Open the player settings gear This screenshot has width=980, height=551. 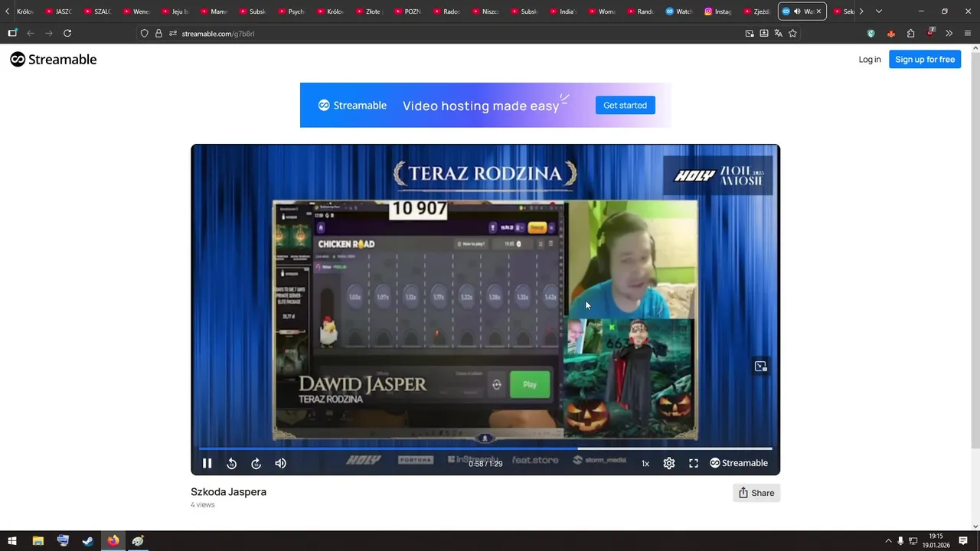click(669, 463)
